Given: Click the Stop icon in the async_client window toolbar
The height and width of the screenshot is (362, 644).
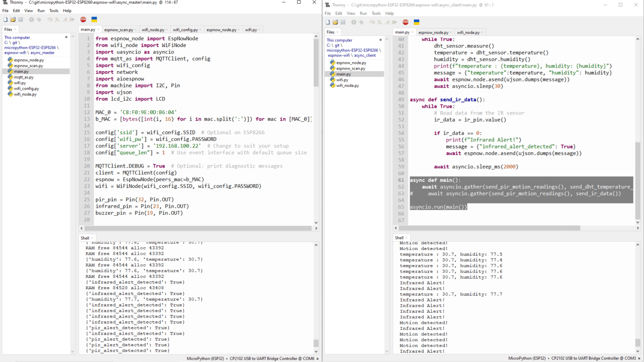Looking at the screenshot, I should pyautogui.click(x=406, y=22).
